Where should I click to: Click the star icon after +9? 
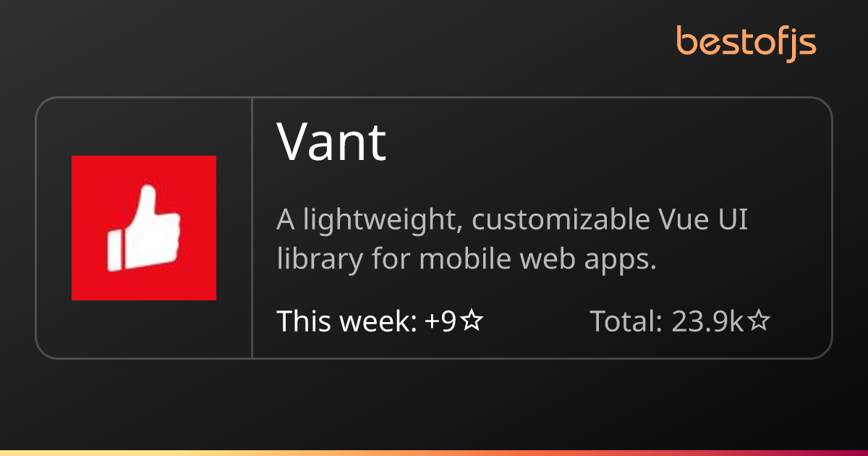pos(472,321)
